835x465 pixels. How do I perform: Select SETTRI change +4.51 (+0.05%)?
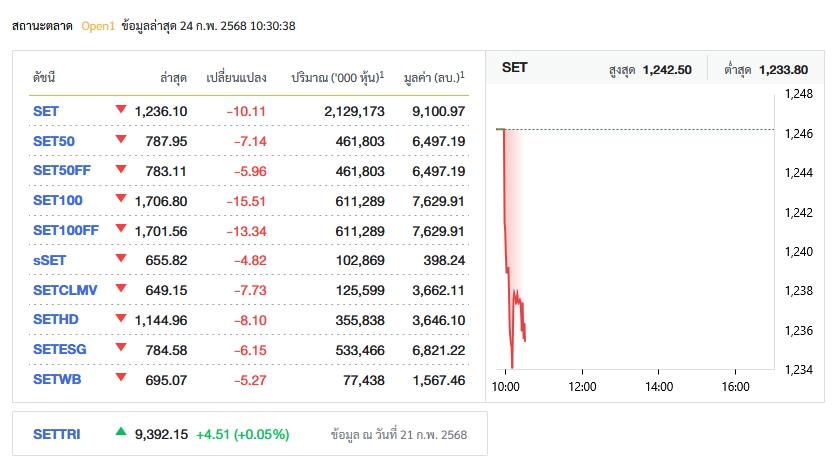point(242,435)
